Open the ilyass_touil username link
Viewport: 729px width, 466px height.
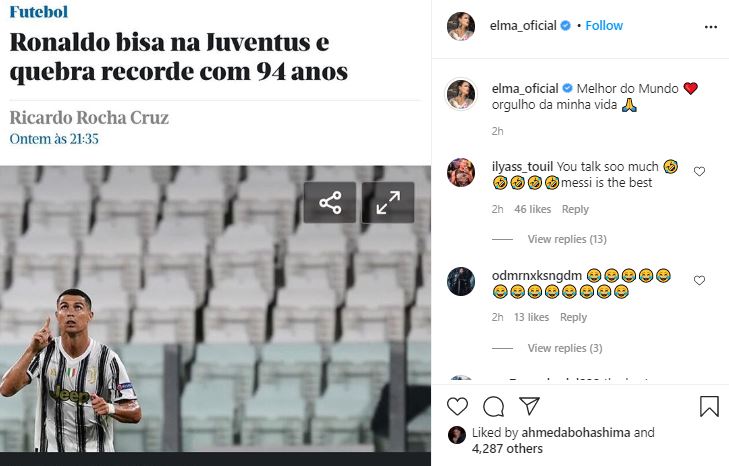pos(522,166)
